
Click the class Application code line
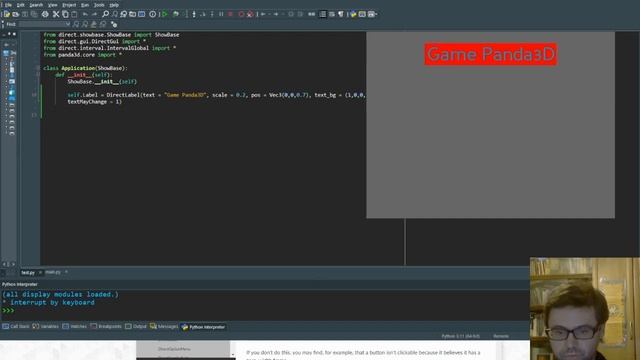coord(85,68)
